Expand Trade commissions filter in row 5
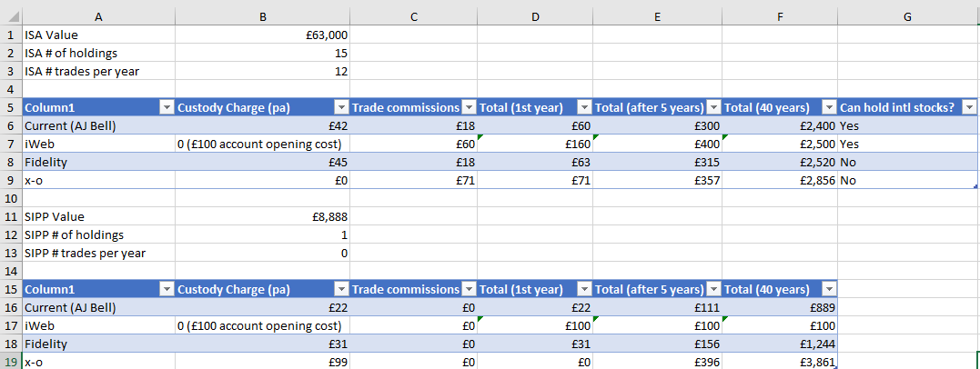The height and width of the screenshot is (369, 980). coord(469,107)
